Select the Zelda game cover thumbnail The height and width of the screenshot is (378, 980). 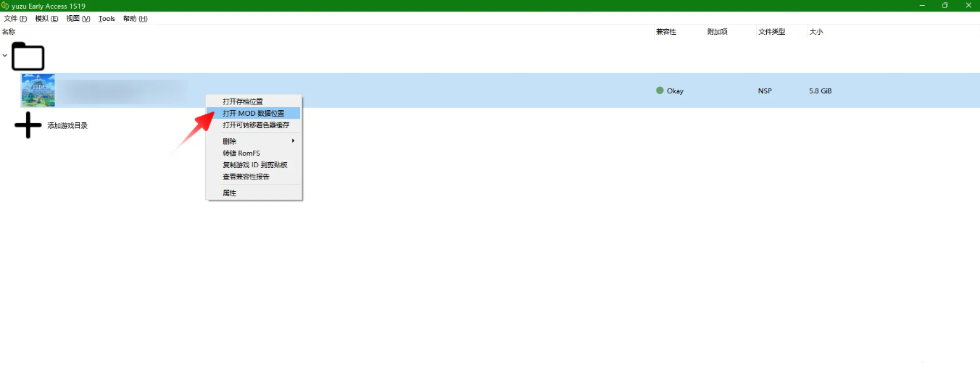[38, 91]
